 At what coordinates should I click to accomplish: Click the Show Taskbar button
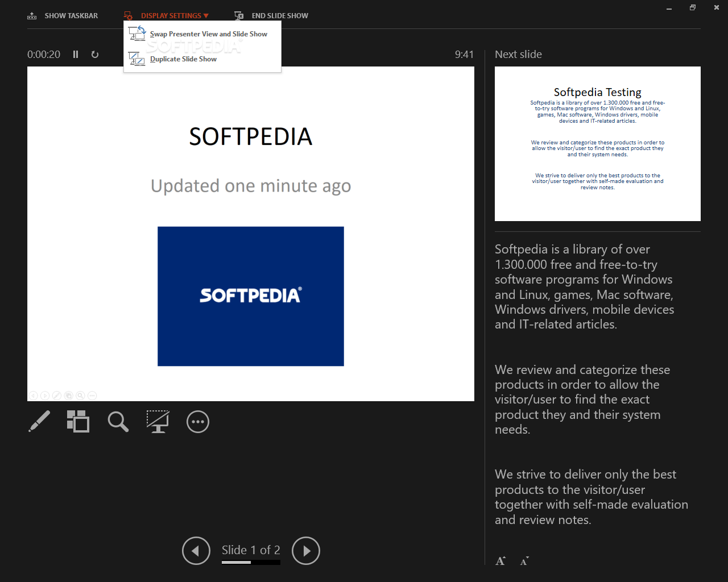pyautogui.click(x=63, y=16)
